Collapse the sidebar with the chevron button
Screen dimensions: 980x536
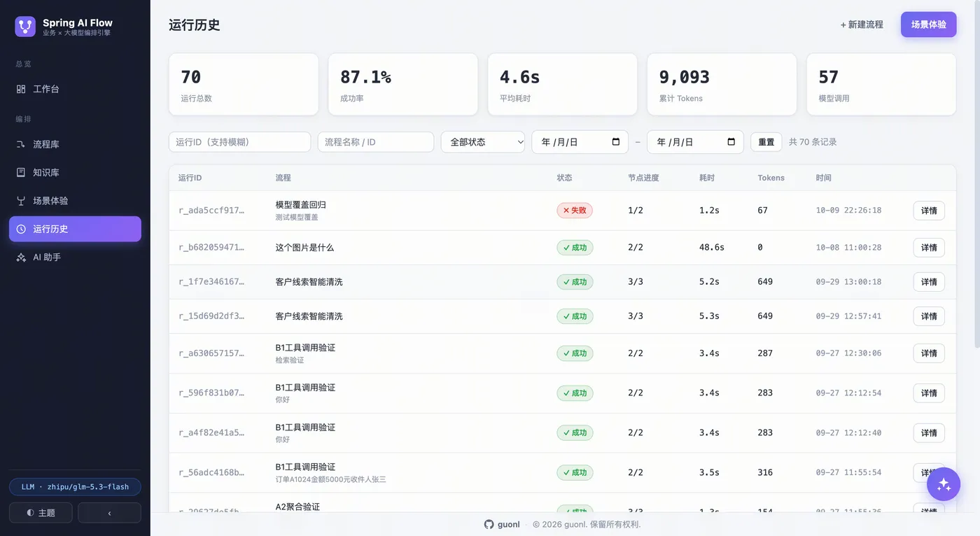click(x=109, y=513)
